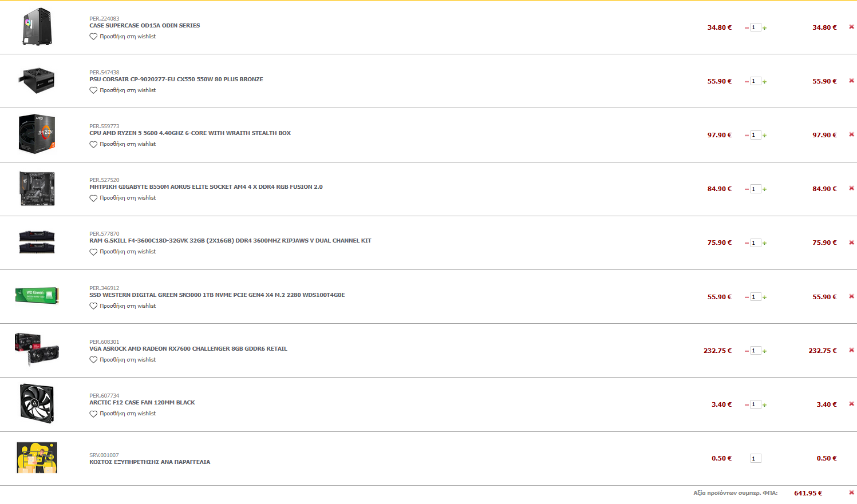Add Gigabyte B550M motherboard to wishlist
The width and height of the screenshot is (857, 504).
(123, 198)
